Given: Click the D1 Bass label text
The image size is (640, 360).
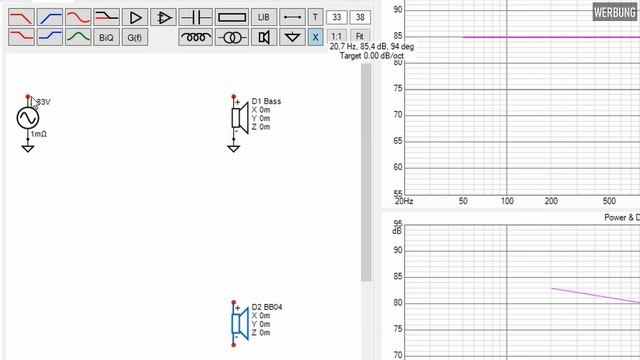Looking at the screenshot, I should [x=266, y=101].
